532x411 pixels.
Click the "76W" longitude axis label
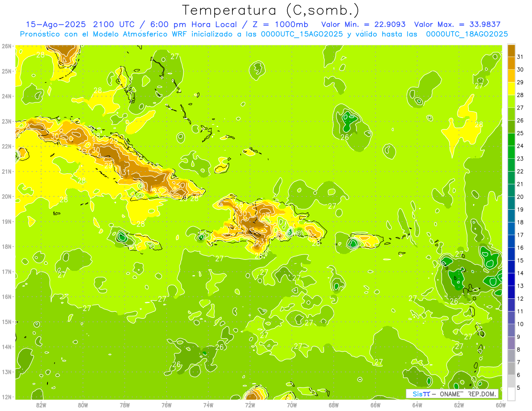point(166,405)
